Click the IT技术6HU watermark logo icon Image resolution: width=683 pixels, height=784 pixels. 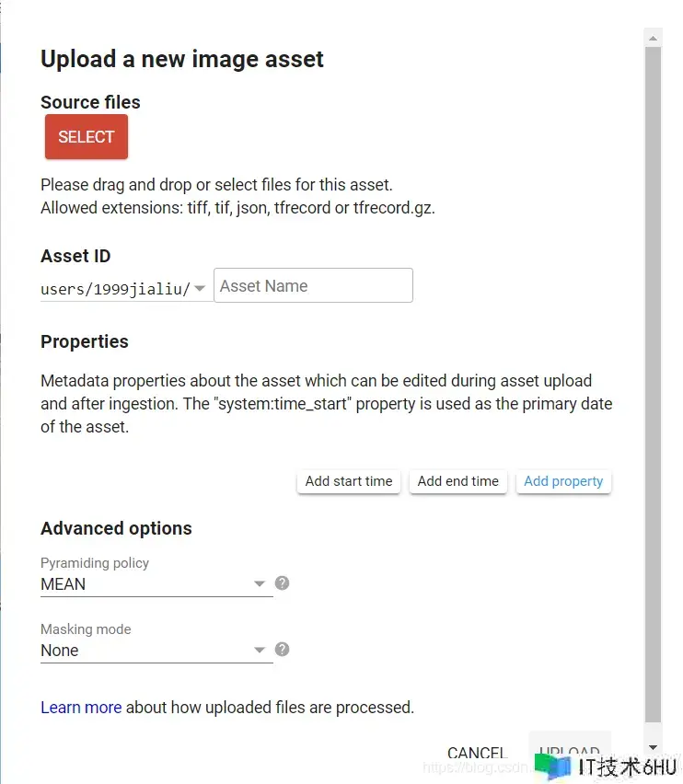coord(553,767)
